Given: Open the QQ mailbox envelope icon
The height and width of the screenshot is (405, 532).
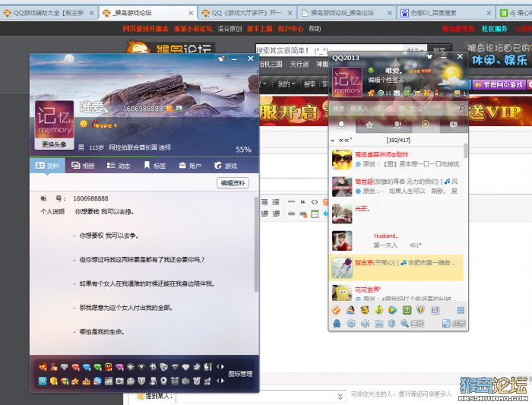Looking at the screenshot, I should tap(397, 93).
